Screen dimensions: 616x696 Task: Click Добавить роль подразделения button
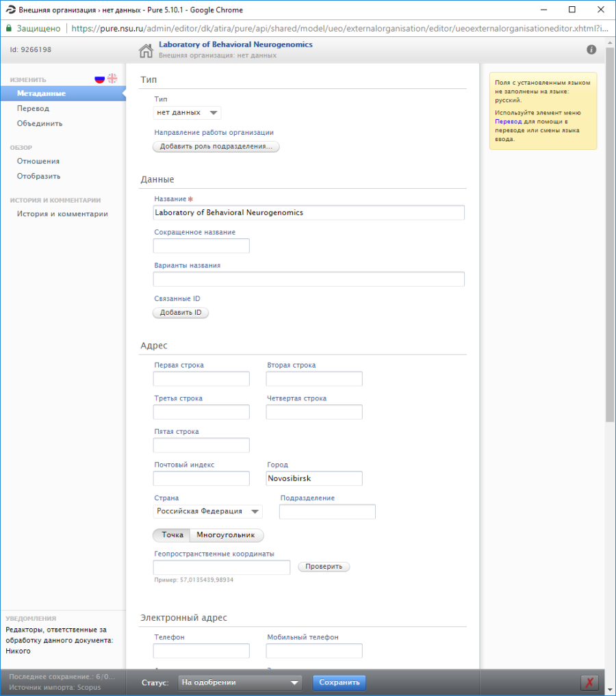click(216, 146)
